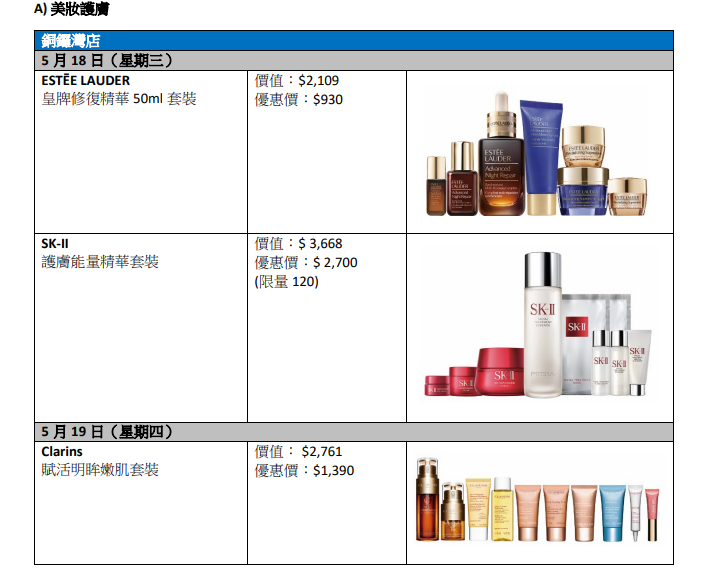Click the brand name "SK-II"
The width and height of the screenshot is (707, 576).
pos(55,244)
